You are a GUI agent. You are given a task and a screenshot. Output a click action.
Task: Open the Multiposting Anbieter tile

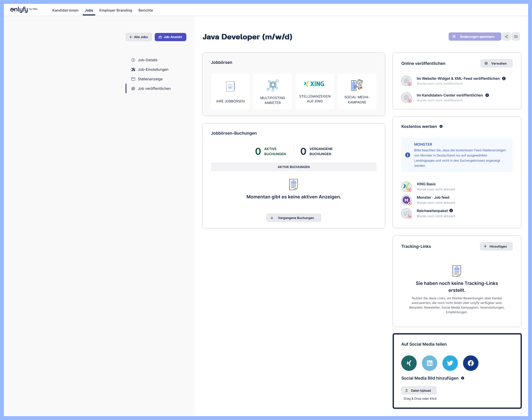[x=273, y=91]
